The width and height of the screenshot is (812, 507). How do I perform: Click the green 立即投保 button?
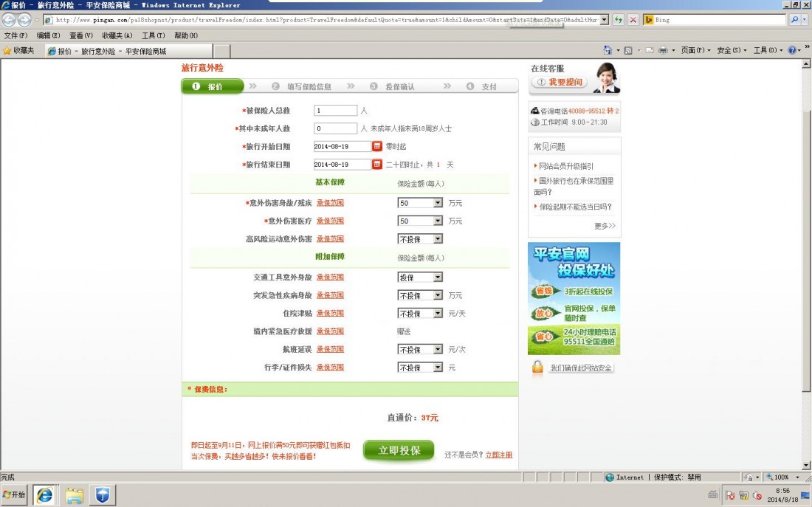pyautogui.click(x=399, y=451)
